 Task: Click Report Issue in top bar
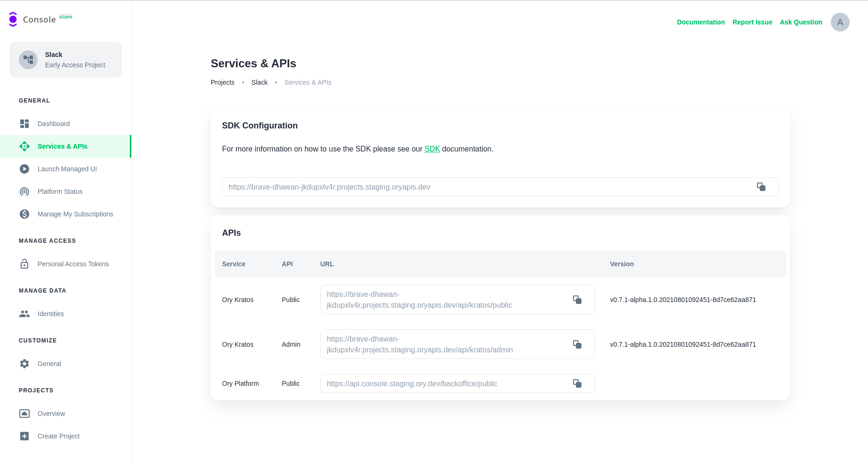752,22
